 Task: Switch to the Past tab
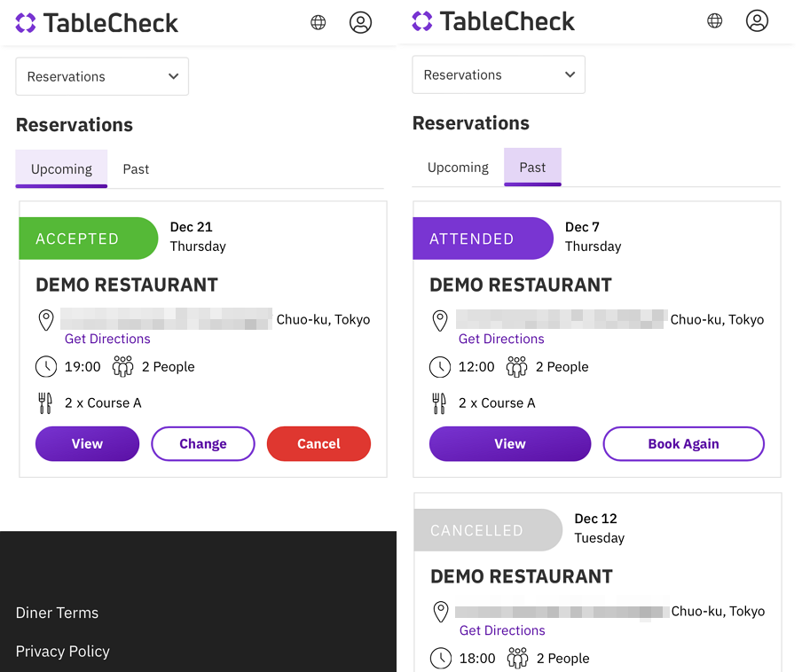[x=136, y=168]
